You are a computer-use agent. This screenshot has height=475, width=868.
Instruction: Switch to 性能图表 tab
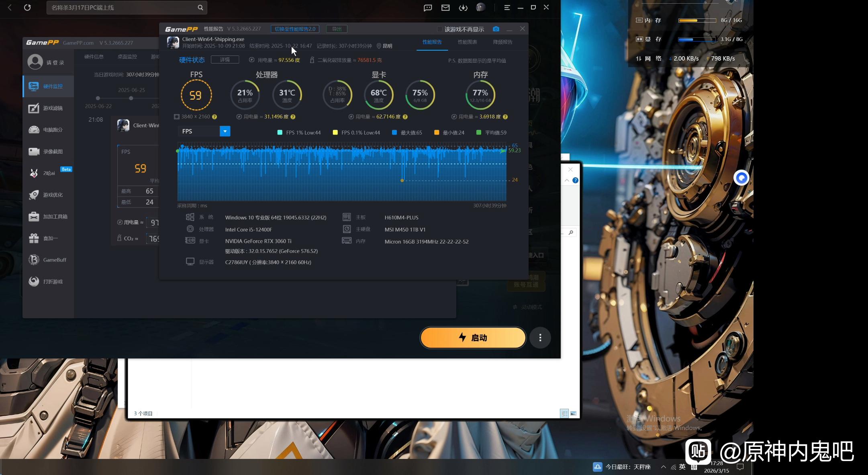[467, 42]
